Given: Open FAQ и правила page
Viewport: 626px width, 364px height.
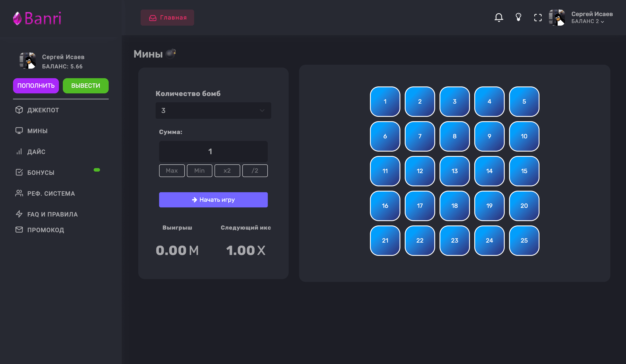Looking at the screenshot, I should pyautogui.click(x=52, y=214).
